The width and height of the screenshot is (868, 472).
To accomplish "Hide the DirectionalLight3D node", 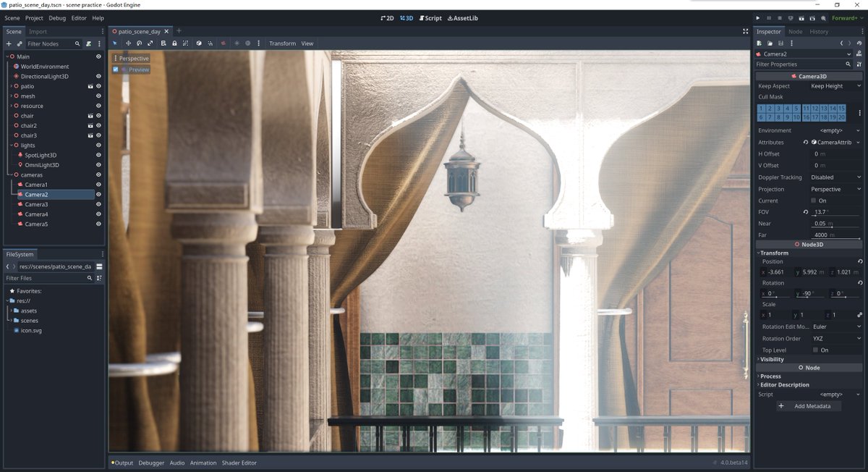I will [x=98, y=76].
